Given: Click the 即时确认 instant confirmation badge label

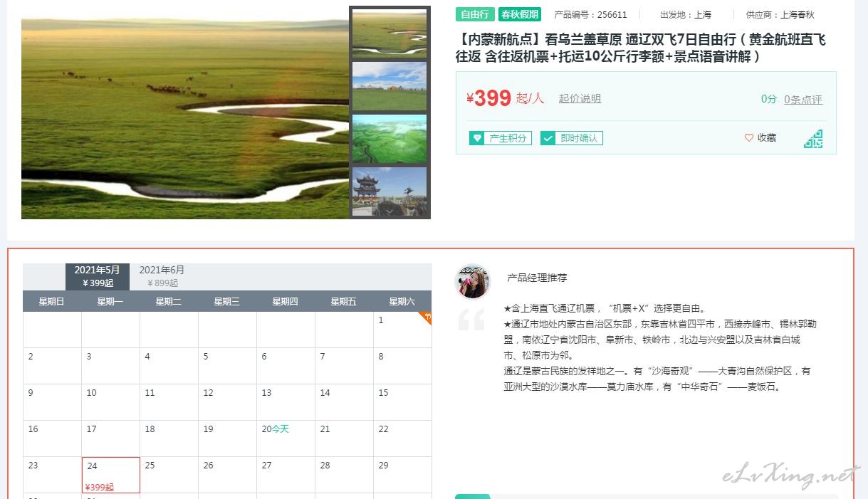Looking at the screenshot, I should click(579, 138).
